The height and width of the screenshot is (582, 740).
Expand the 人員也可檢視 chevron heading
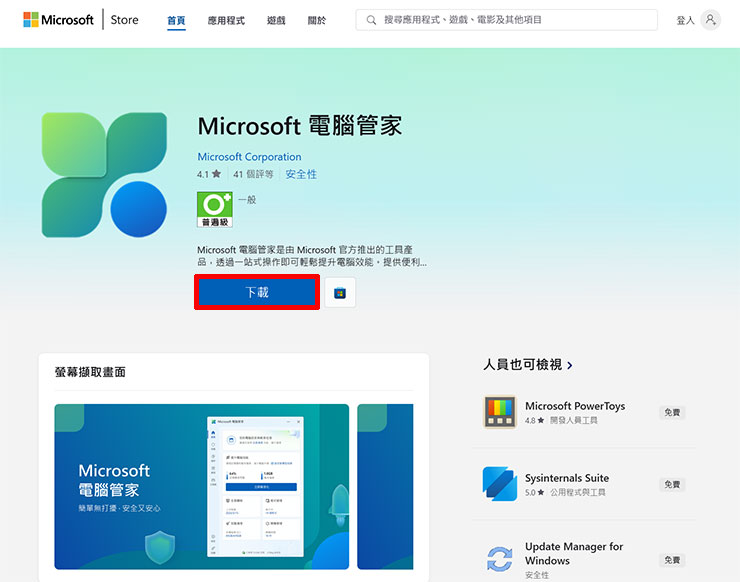[x=528, y=365]
